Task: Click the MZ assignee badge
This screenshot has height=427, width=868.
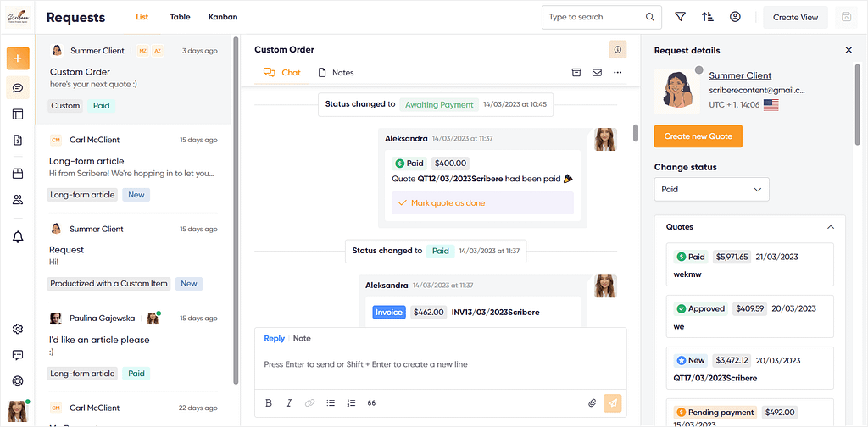Action: pyautogui.click(x=142, y=51)
